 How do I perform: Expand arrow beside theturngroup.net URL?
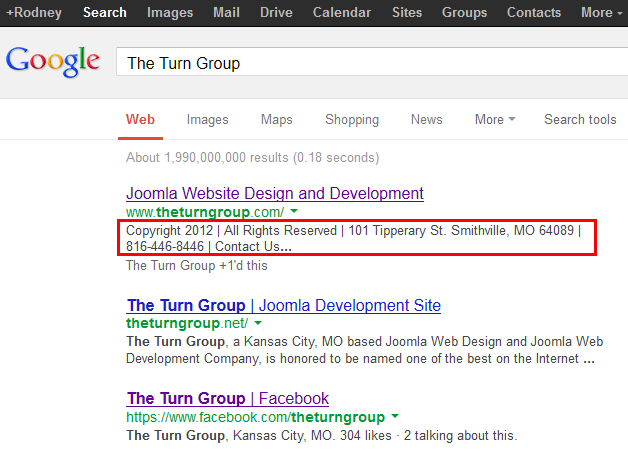point(258,324)
